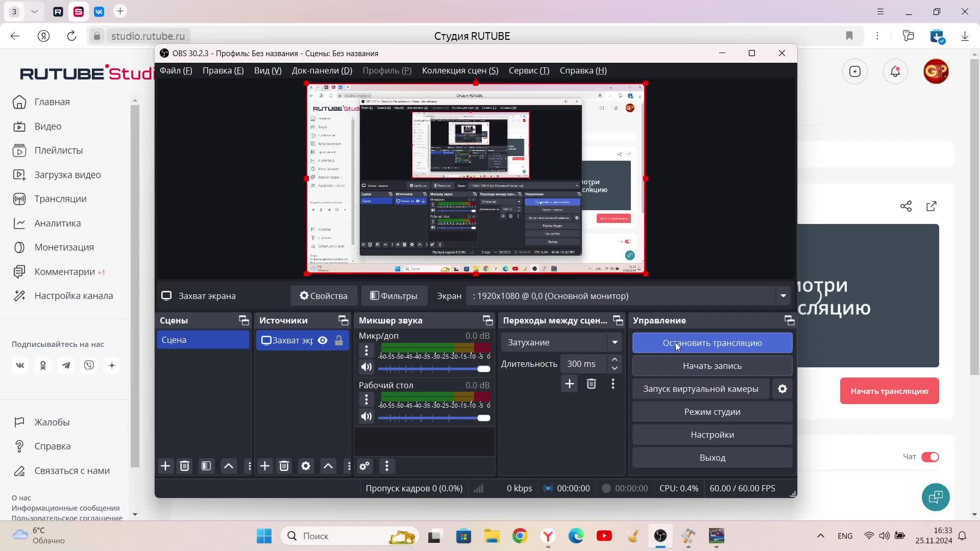The height and width of the screenshot is (551, 980).
Task: Toggle lock on Захват экрана source
Action: [339, 340]
